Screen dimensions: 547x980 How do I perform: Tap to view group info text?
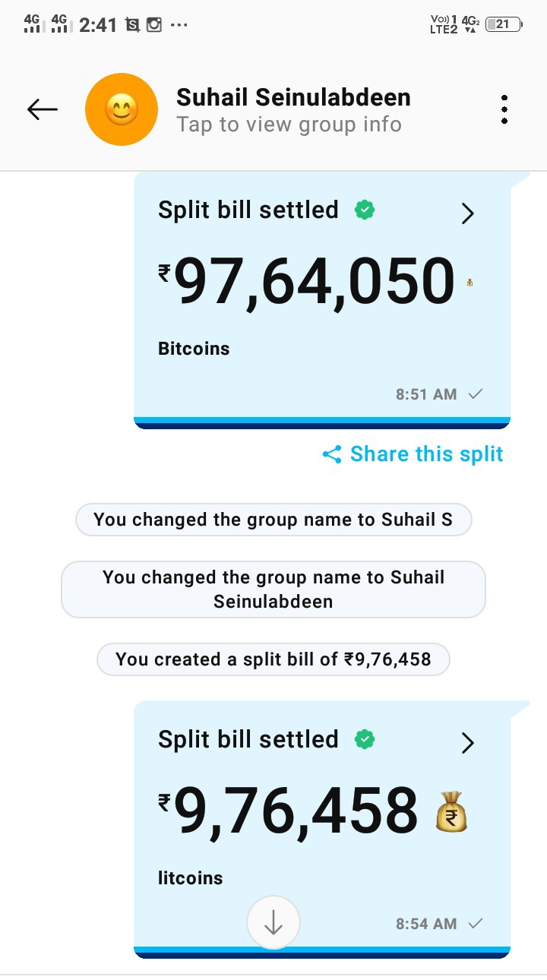[289, 125]
